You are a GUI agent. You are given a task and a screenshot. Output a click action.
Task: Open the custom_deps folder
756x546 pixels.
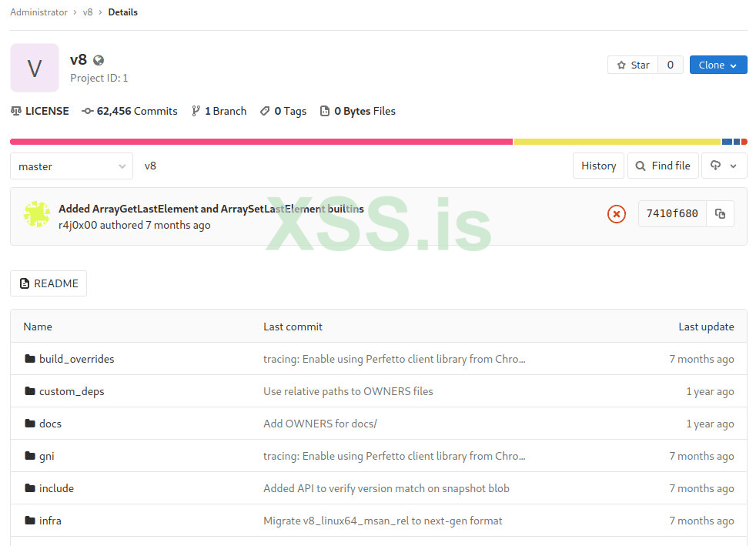[72, 392]
